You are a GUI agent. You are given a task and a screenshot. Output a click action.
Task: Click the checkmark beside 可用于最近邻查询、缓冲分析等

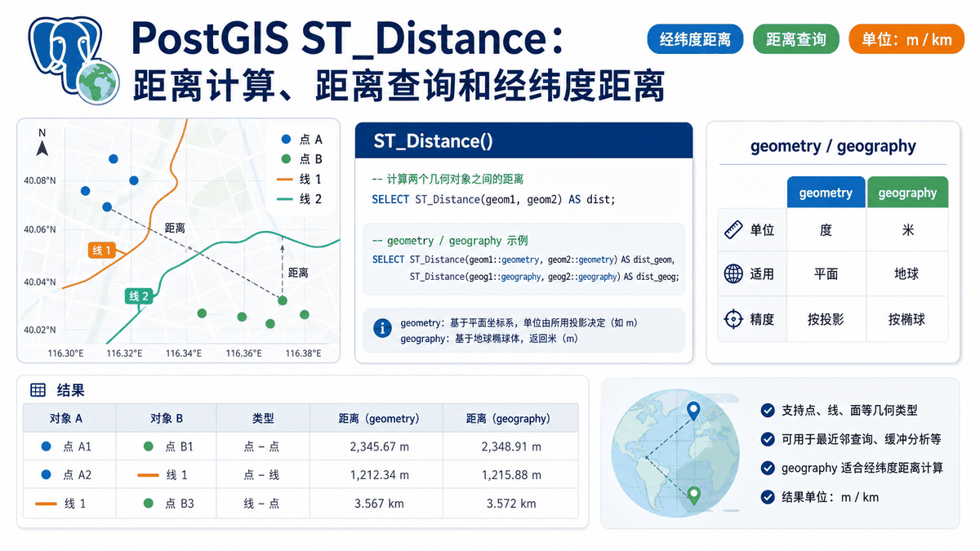(x=767, y=439)
